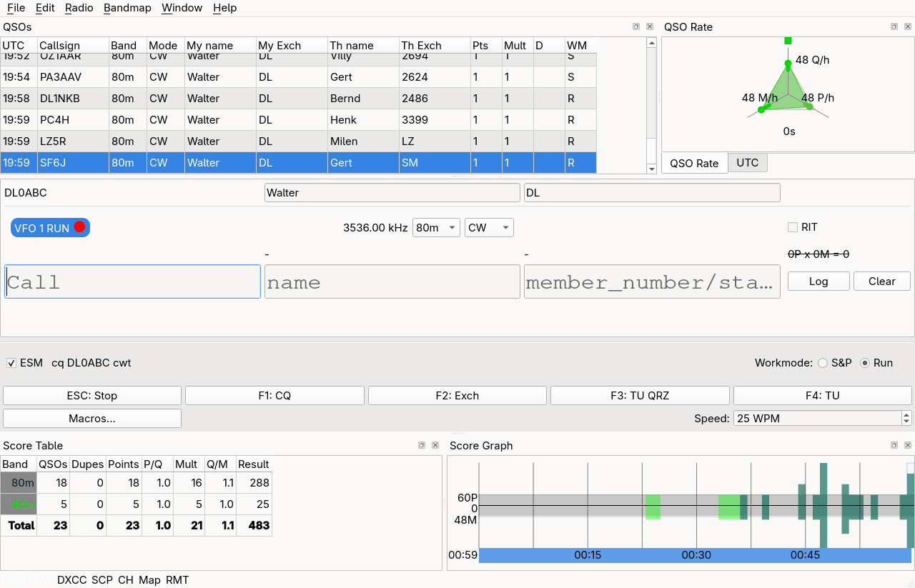Close the QSO Rate panel
Image resolution: width=915 pixels, height=588 pixels.
pos(907,26)
